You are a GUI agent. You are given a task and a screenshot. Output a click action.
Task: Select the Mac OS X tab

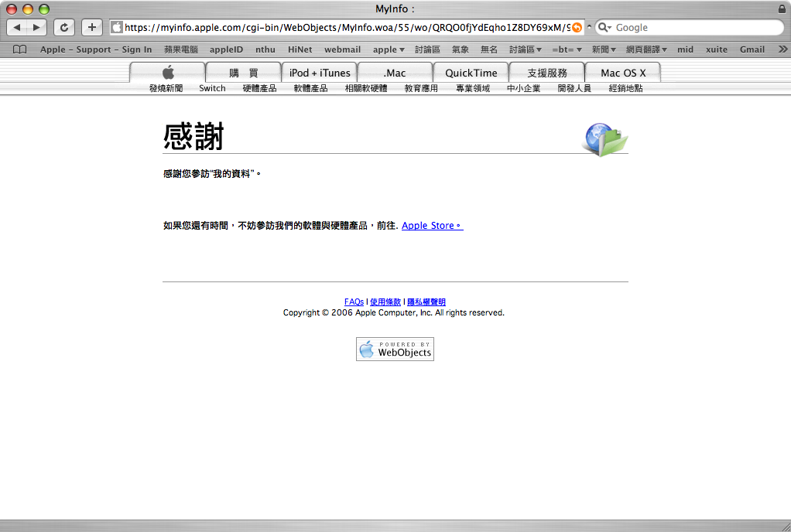tap(623, 73)
